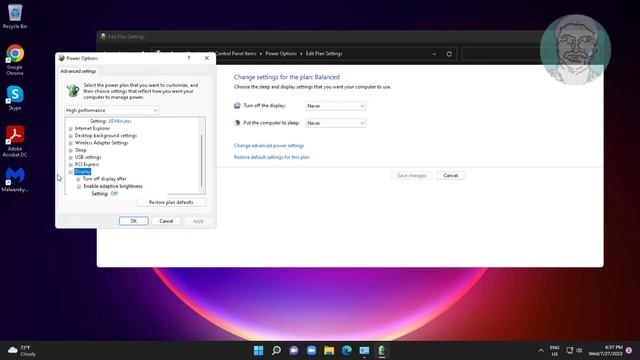Image resolution: width=640 pixels, height=360 pixels.
Task: Confirm with OK in Power Options
Action: pos(133,221)
